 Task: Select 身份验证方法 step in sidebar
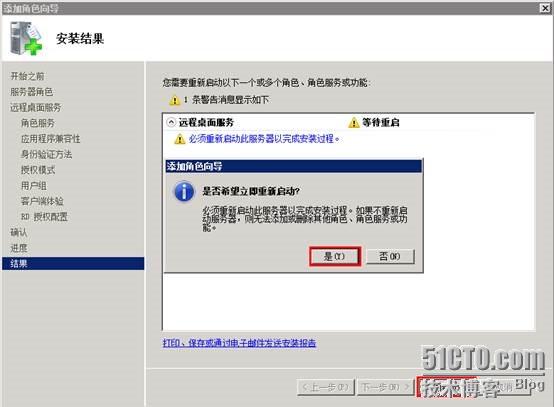click(46, 154)
